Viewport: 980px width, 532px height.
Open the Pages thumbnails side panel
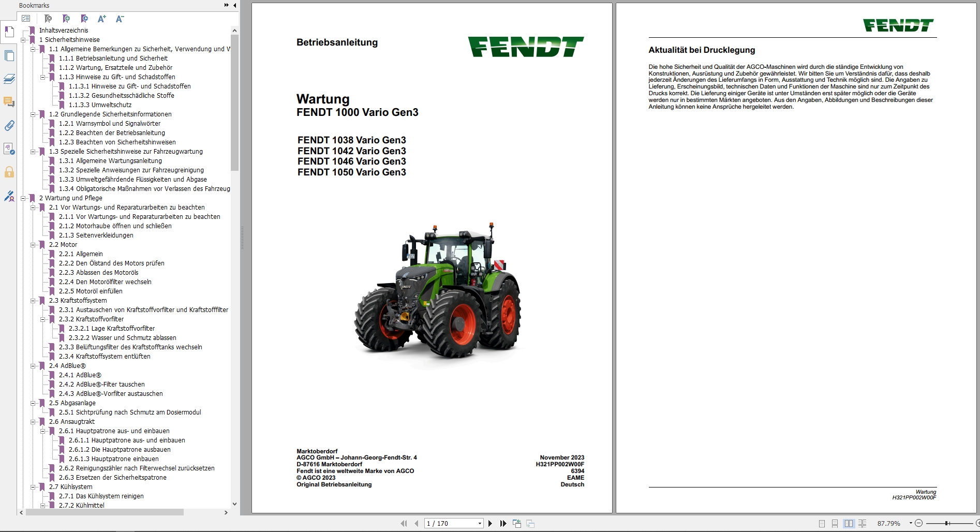9,56
